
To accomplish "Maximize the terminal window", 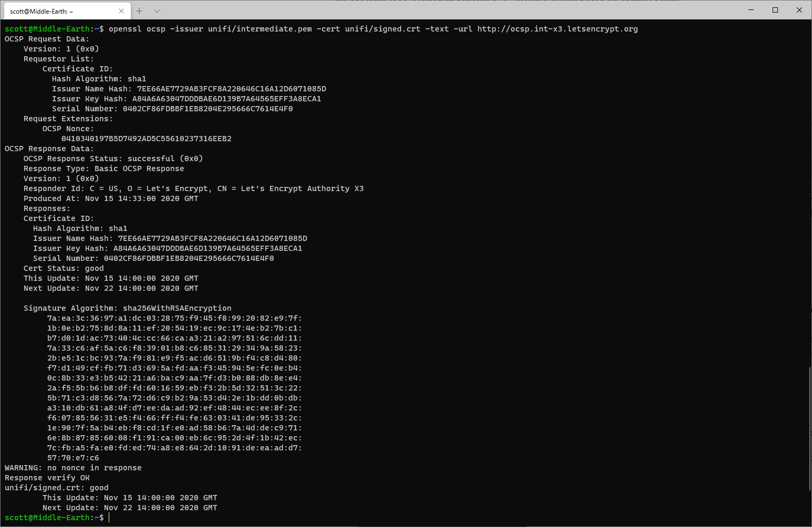I will click(x=775, y=10).
